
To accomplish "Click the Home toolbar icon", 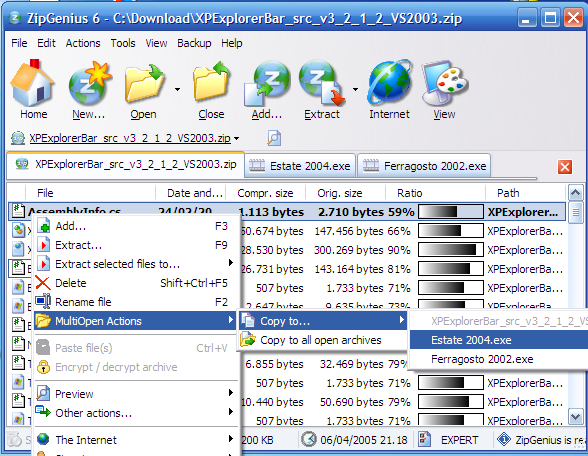I will click(32, 83).
